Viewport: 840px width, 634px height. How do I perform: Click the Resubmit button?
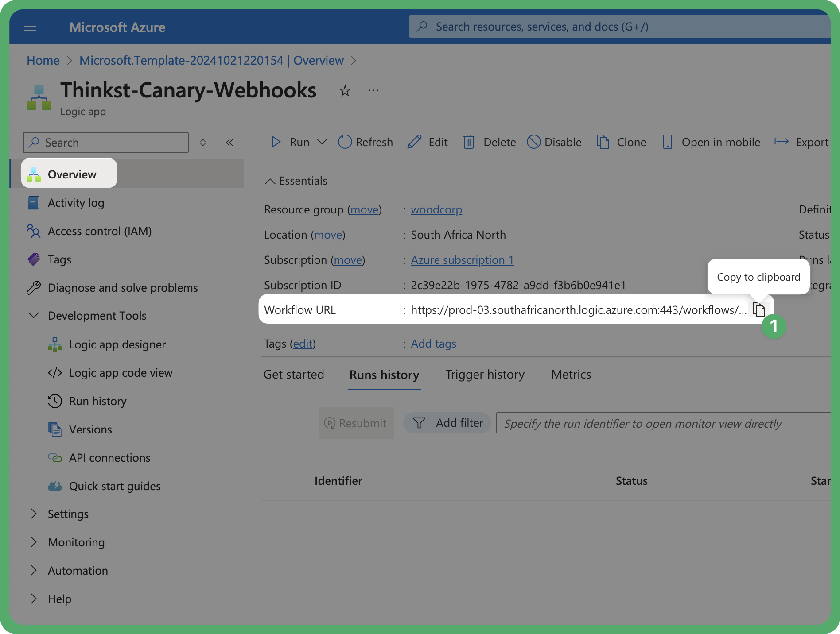click(x=357, y=423)
